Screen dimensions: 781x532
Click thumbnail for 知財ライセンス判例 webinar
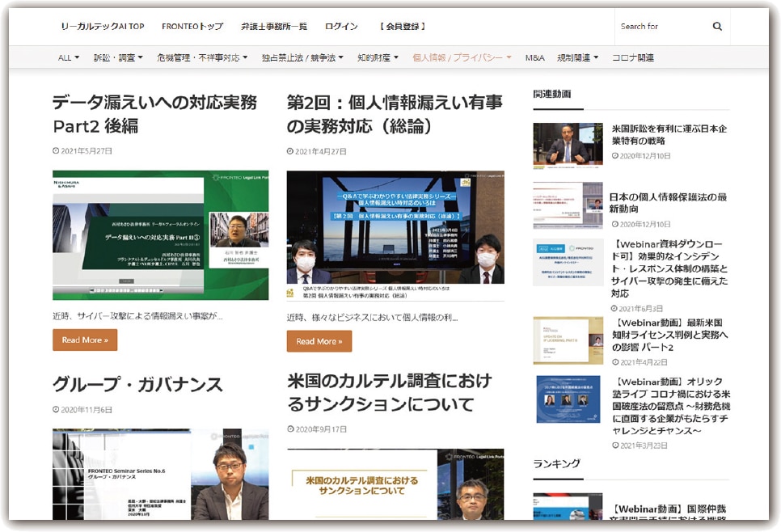click(x=568, y=340)
